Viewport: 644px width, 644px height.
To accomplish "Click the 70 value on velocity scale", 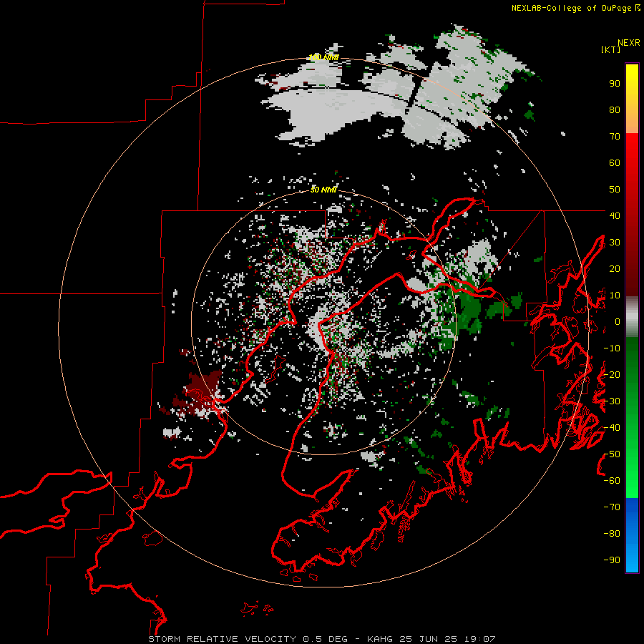I will point(615,137).
